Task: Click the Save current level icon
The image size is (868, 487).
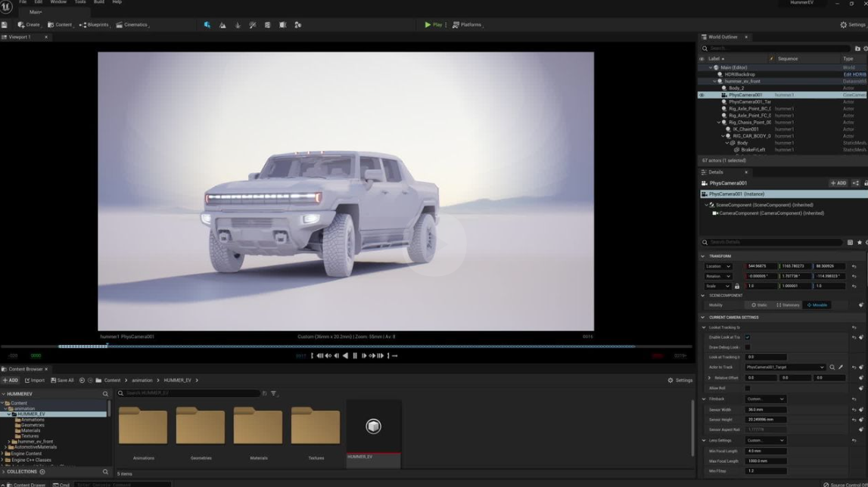Action: [x=5, y=25]
